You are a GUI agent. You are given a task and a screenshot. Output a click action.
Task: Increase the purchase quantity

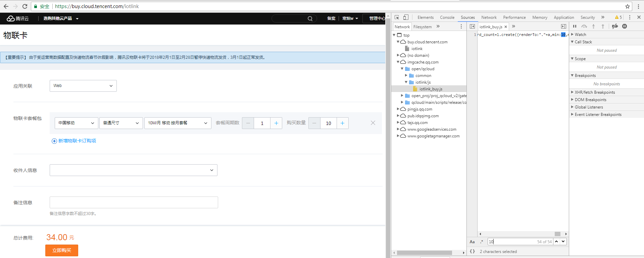tap(343, 123)
